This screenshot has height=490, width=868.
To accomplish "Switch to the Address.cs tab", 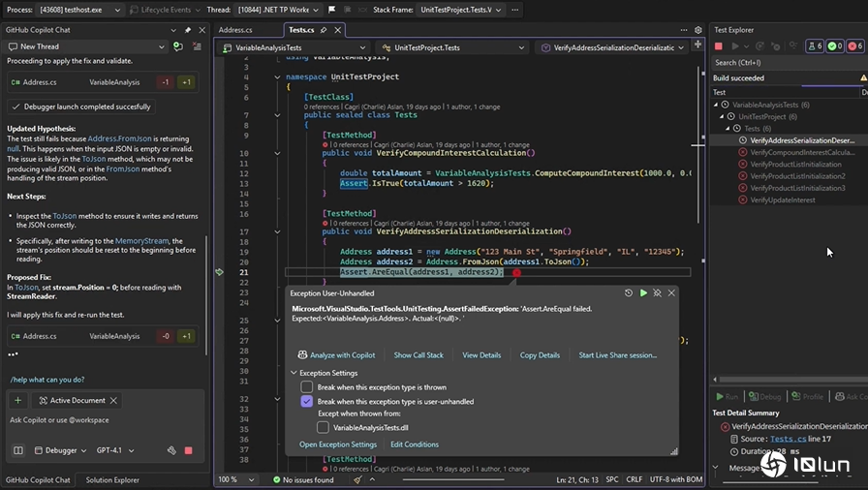I will click(x=235, y=30).
